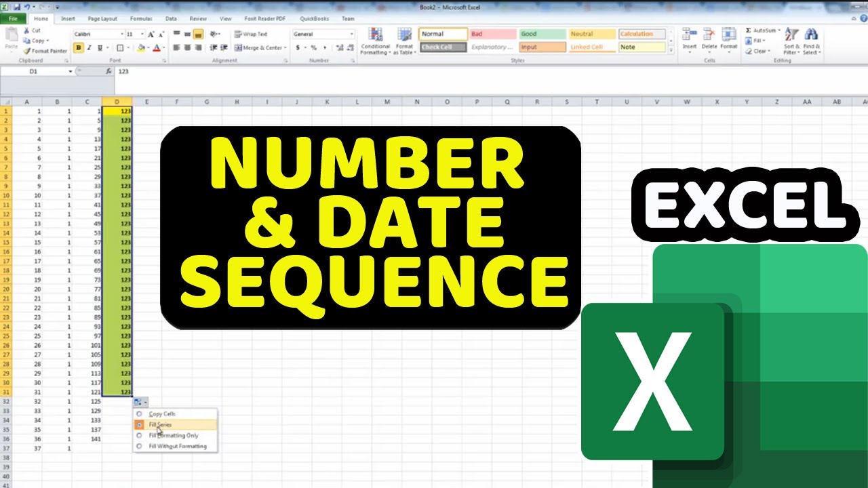Apply the Bad cell style
The image size is (868, 488).
click(493, 34)
